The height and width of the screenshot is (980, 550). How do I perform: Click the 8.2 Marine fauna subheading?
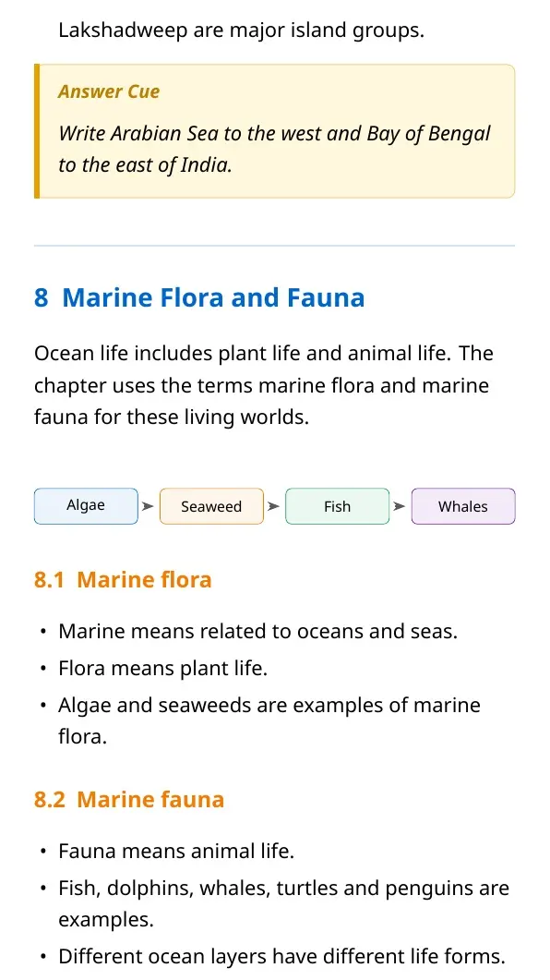pos(129,799)
